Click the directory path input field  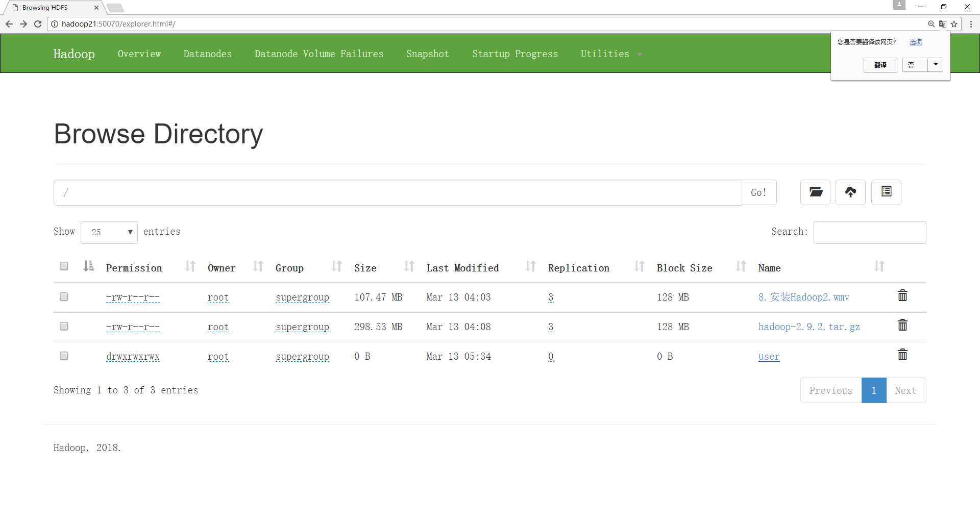tap(398, 192)
